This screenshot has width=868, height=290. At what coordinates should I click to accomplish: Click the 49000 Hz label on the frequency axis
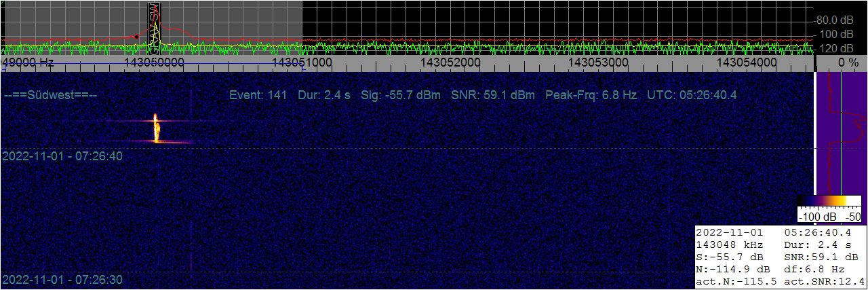click(x=28, y=62)
